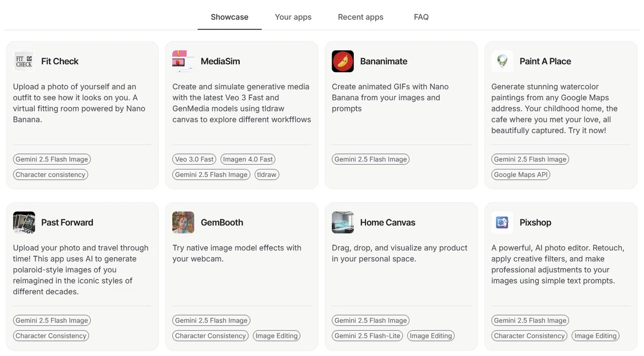Open the Pixshop app title
Image resolution: width=644 pixels, height=356 pixels.
click(536, 222)
